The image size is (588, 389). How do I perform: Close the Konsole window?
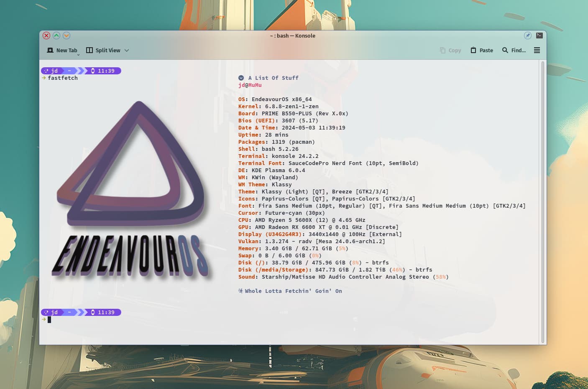(46, 36)
